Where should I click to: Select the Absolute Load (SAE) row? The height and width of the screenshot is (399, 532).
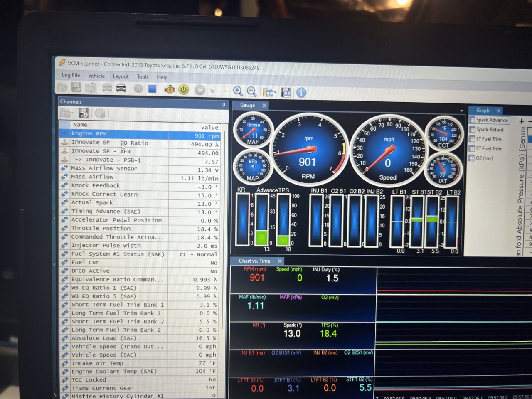pyautogui.click(x=140, y=338)
